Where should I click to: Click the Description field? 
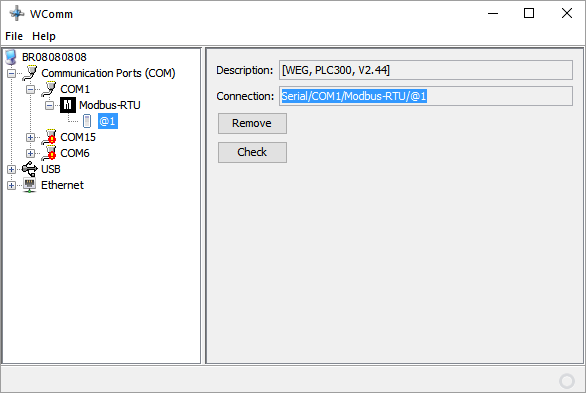tap(426, 70)
